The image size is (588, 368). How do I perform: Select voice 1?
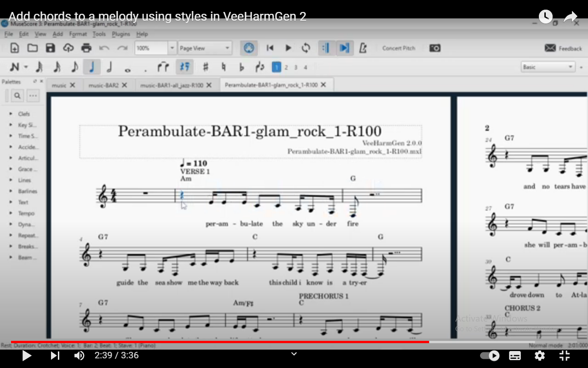(276, 67)
